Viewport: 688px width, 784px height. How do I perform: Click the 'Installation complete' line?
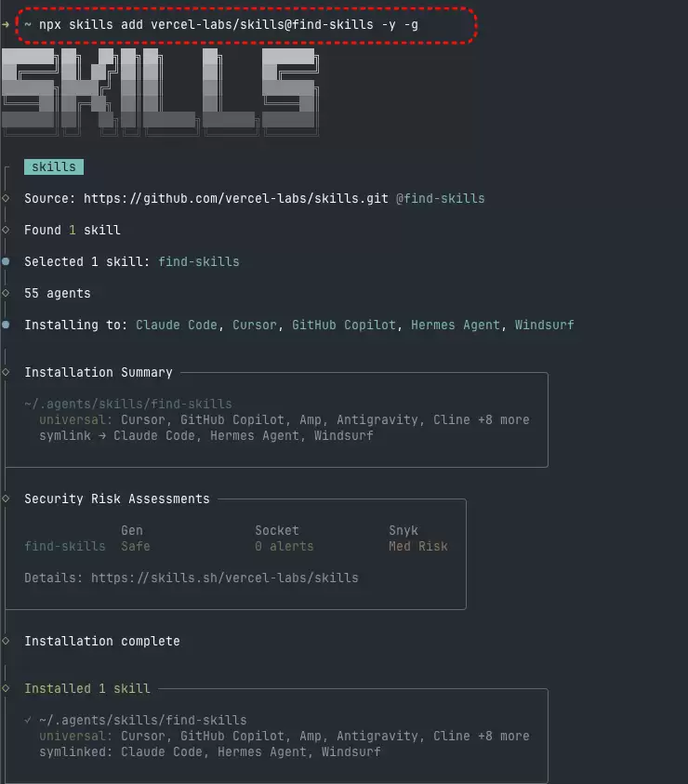[102, 641]
